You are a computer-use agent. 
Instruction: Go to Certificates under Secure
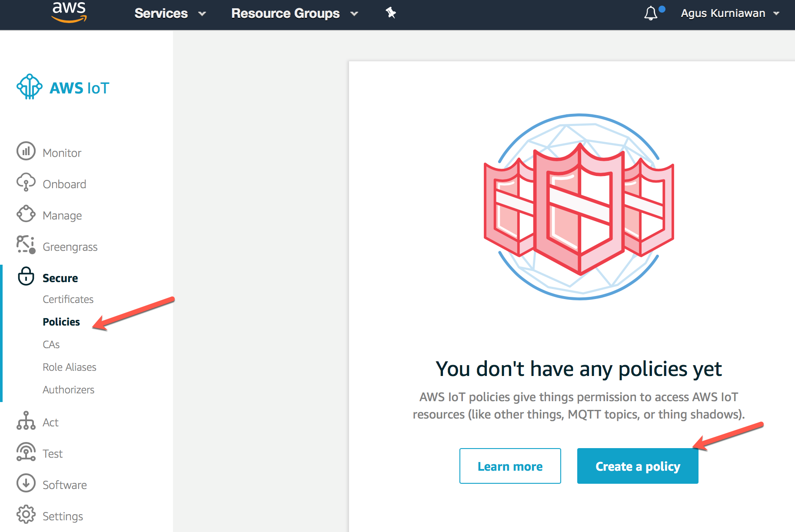68,299
